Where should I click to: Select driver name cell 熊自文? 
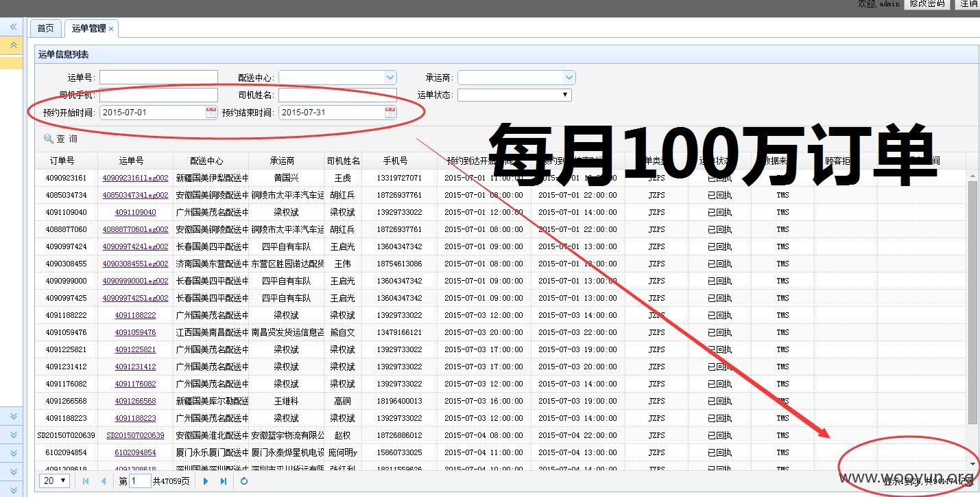pos(342,332)
